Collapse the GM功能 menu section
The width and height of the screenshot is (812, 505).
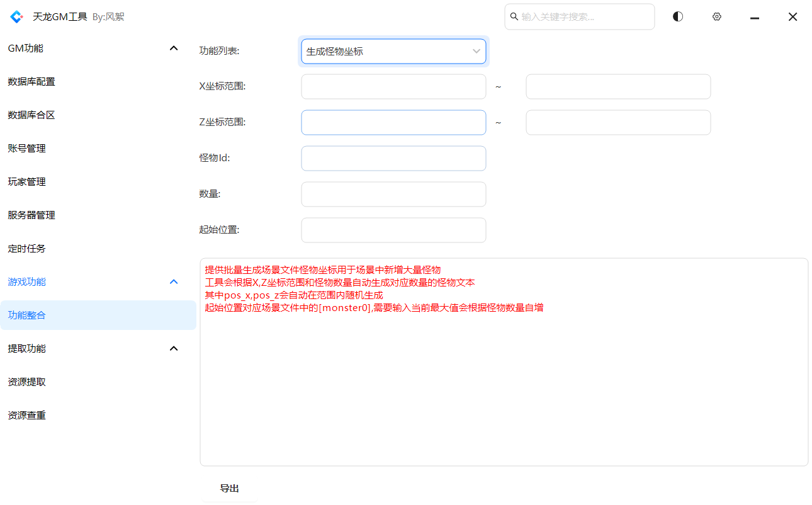(174, 48)
